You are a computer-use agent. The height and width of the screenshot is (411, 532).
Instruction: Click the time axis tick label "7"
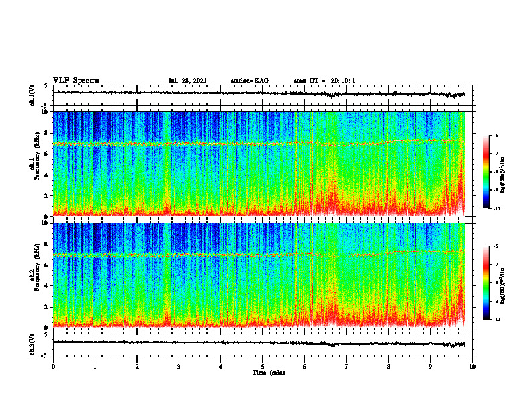tap(347, 367)
